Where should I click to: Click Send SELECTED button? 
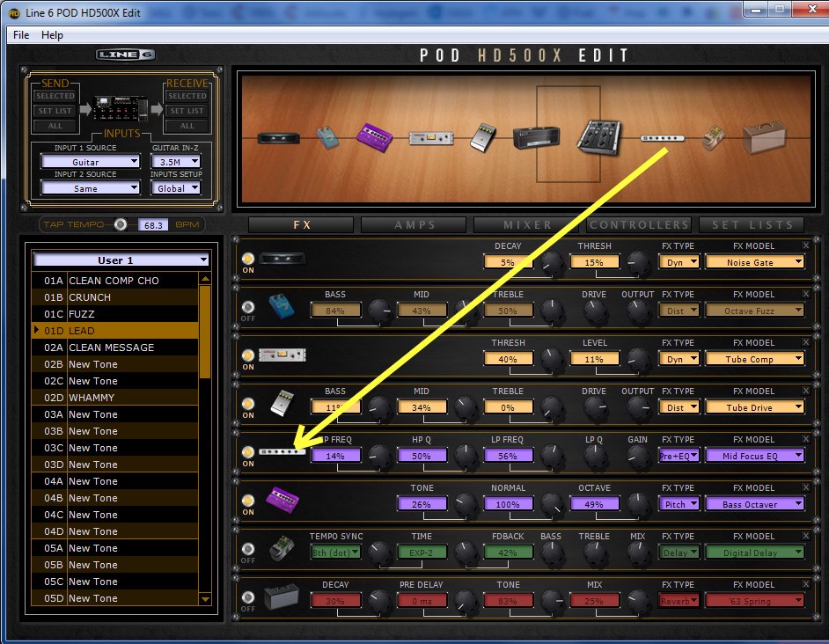click(55, 96)
